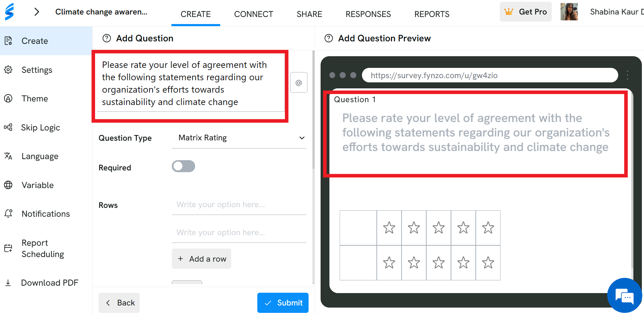Click the Variable globe icon
This screenshot has height=315, width=644.
8,185
